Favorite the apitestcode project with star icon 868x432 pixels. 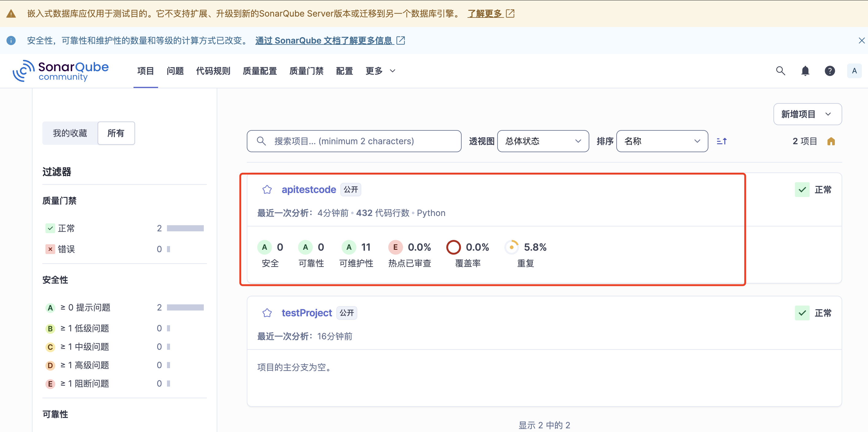pos(267,190)
